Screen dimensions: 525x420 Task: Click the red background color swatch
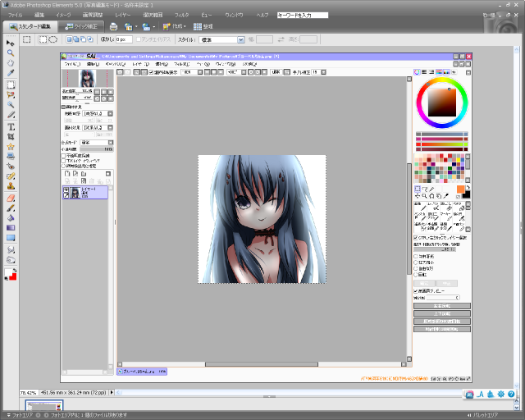click(x=13, y=277)
